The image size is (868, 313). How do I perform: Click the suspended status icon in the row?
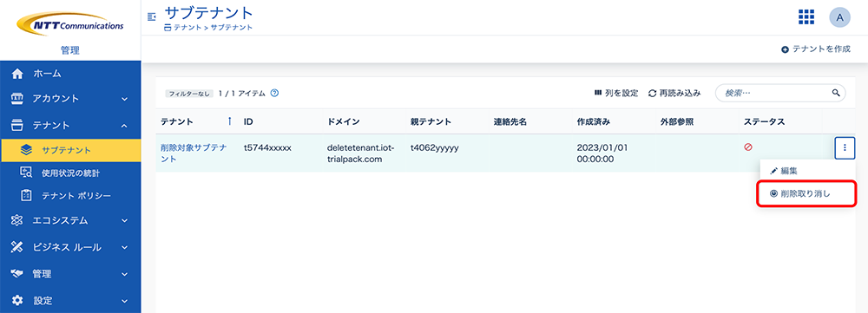pyautogui.click(x=748, y=147)
